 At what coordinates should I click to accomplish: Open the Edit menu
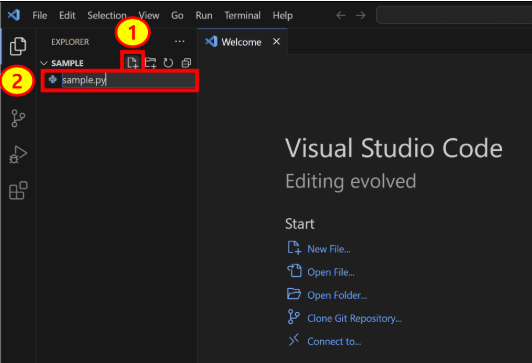coord(67,15)
